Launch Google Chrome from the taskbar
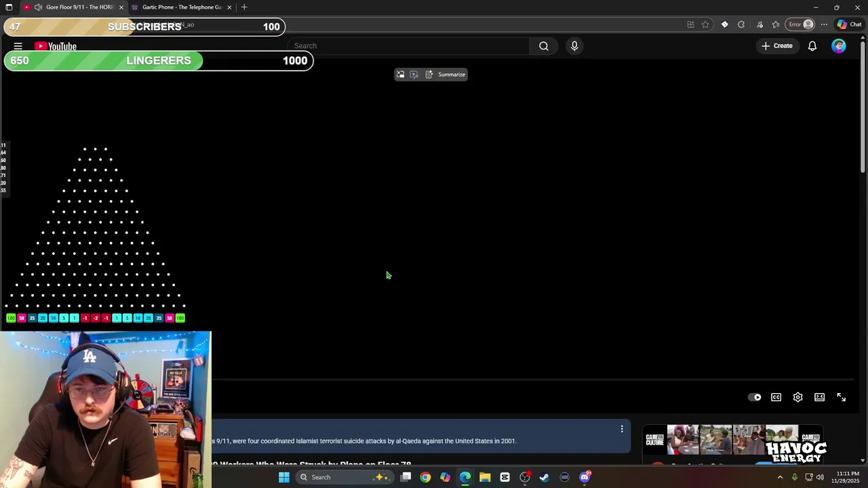Viewport: 868px width, 488px height. (425, 477)
